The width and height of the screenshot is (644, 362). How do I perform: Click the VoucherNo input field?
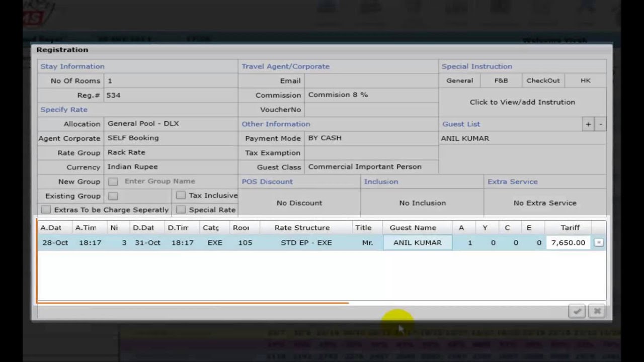click(x=371, y=110)
